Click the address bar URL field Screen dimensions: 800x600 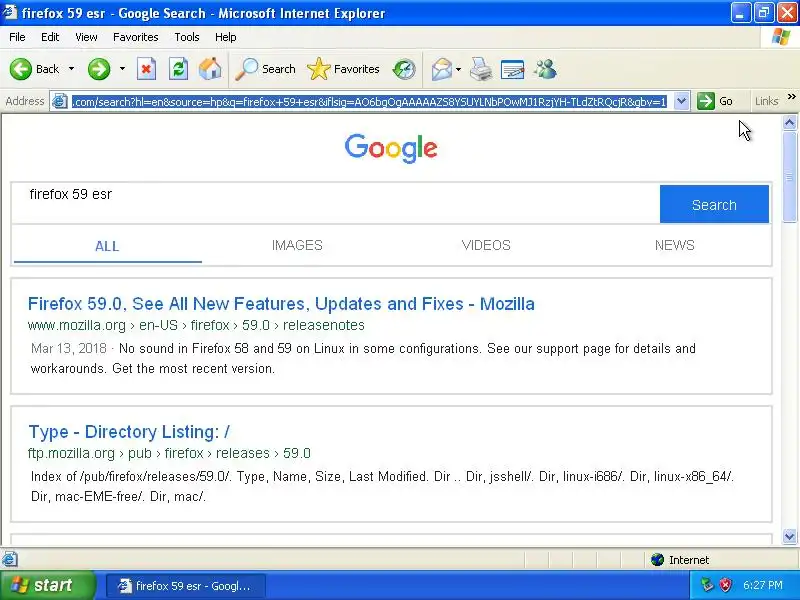[369, 102]
